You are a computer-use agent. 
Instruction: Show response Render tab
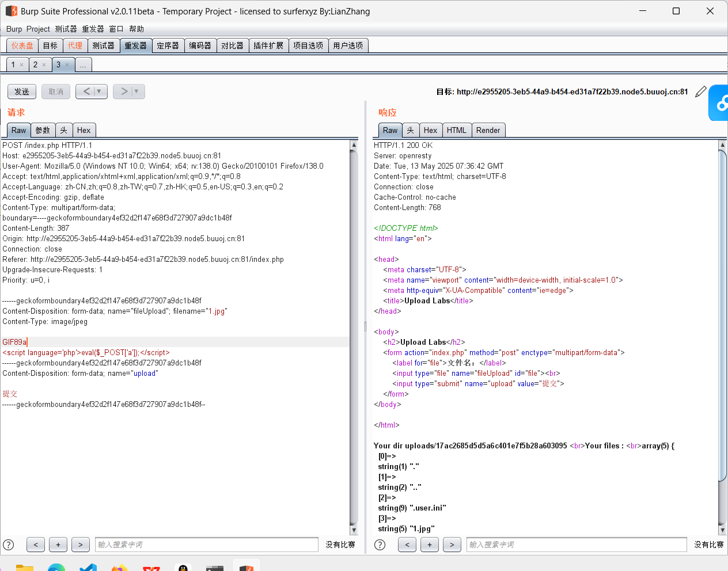click(x=488, y=130)
